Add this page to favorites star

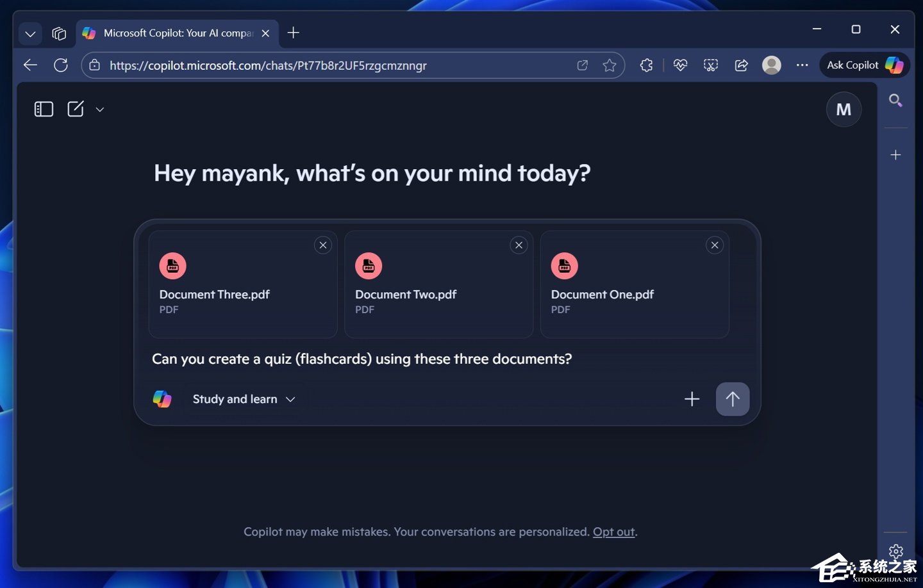610,65
